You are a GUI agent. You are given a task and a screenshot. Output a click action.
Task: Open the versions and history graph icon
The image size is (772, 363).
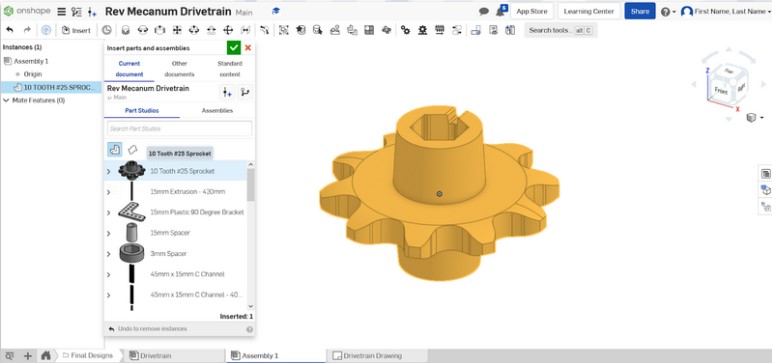pyautogui.click(x=76, y=11)
